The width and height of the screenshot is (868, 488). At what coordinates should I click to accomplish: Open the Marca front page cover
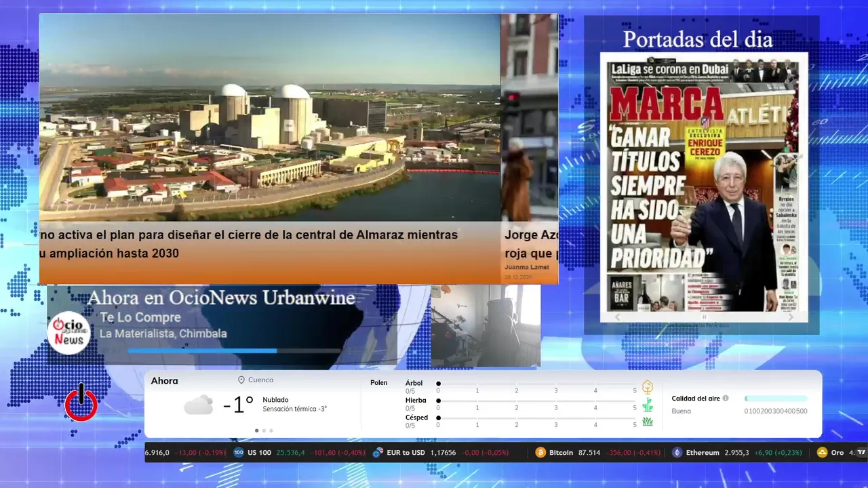click(x=704, y=187)
